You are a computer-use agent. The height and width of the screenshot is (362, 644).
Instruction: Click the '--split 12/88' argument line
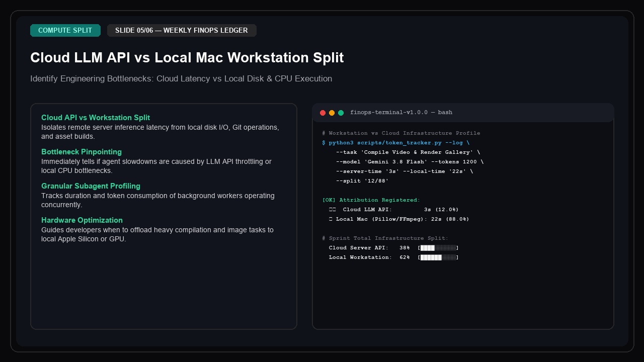tap(362, 181)
